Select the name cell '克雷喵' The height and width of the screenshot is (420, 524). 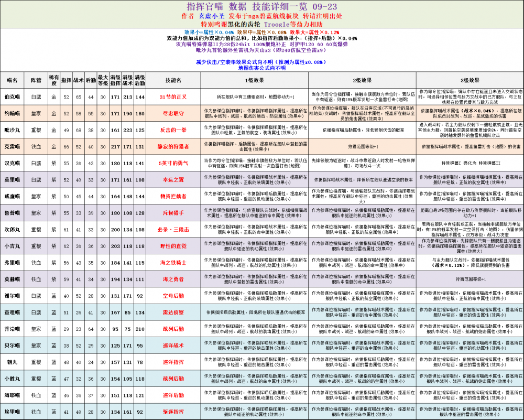[x=12, y=147]
